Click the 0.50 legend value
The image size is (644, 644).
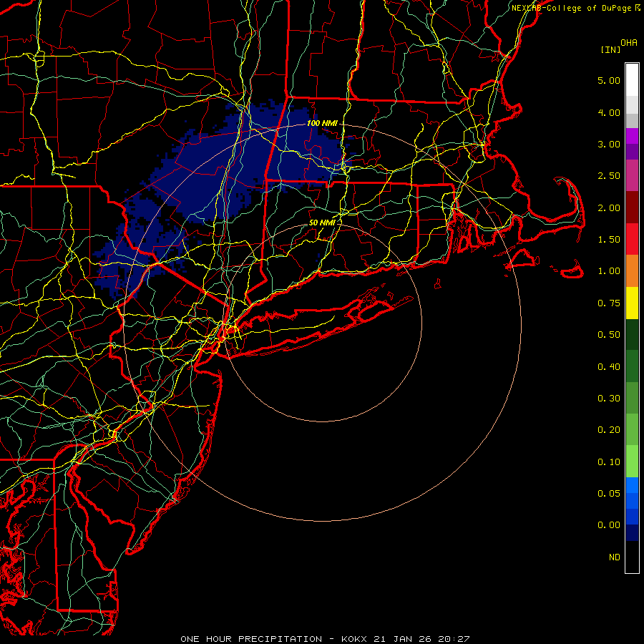(x=609, y=335)
